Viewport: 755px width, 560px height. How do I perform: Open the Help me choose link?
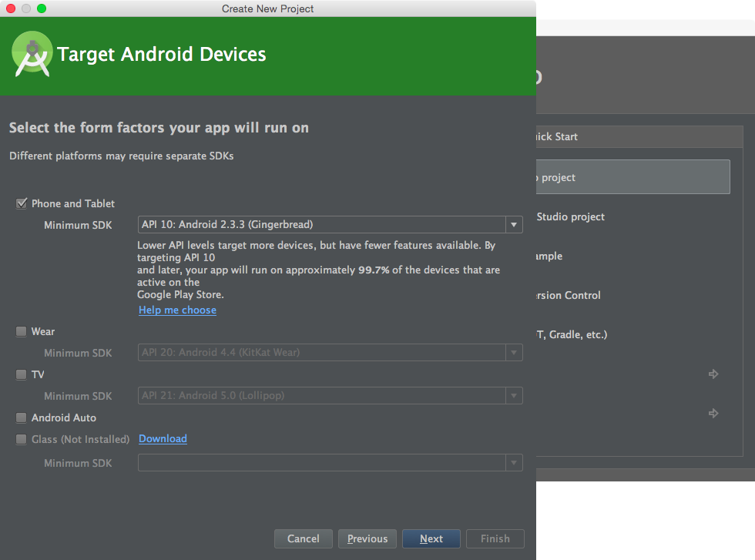point(177,310)
